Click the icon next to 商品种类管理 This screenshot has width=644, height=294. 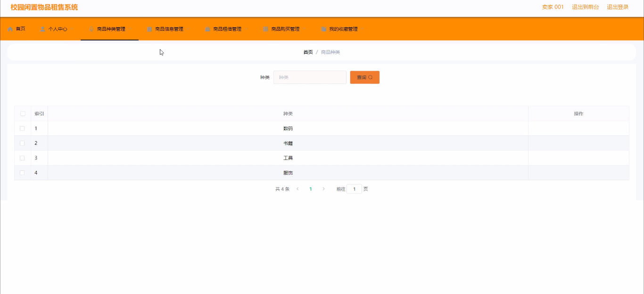[x=91, y=29]
